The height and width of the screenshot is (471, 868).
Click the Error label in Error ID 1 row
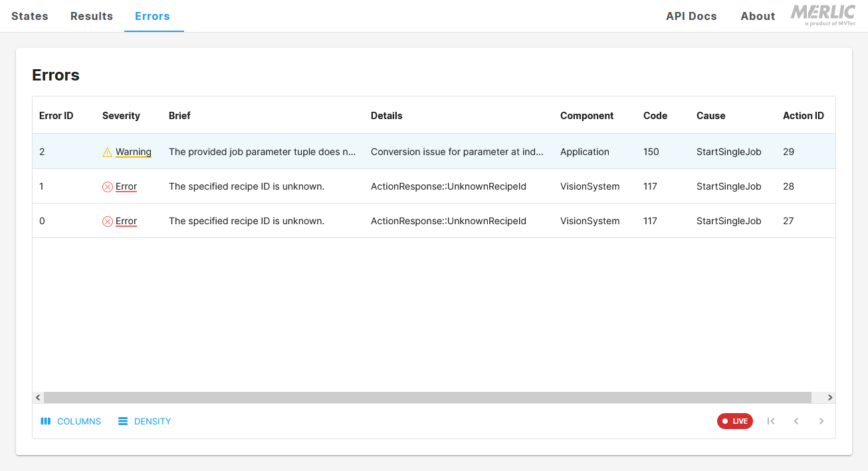coord(126,186)
